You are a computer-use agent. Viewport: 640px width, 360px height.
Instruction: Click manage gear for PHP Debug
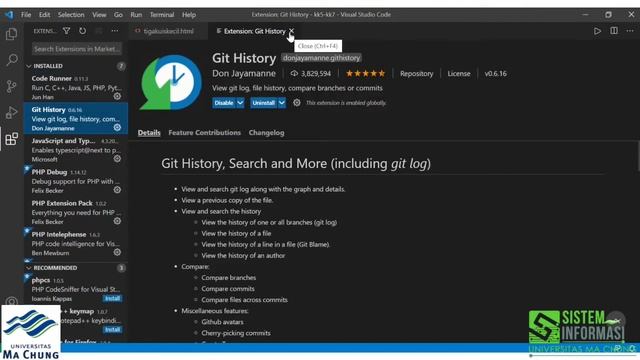tap(117, 190)
